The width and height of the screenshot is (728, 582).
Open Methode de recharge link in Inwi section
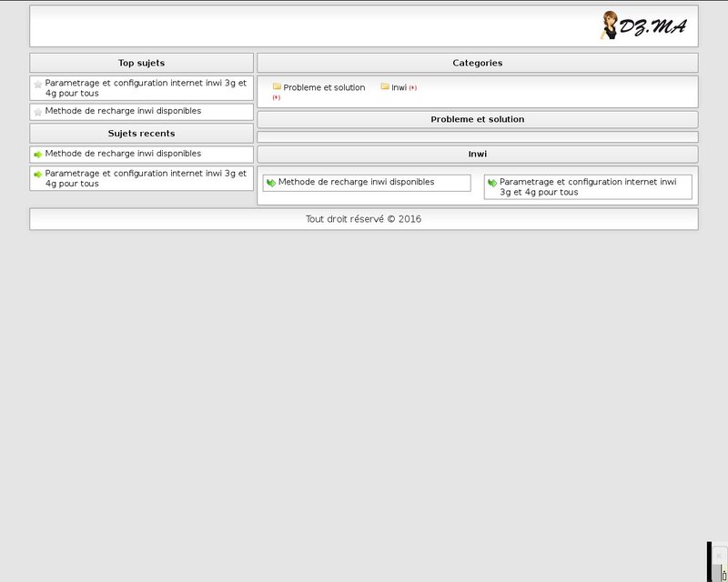(356, 182)
